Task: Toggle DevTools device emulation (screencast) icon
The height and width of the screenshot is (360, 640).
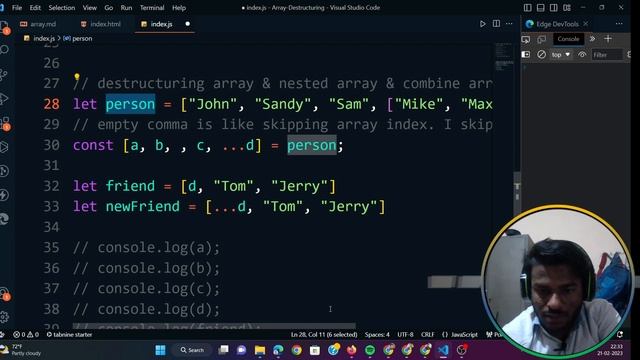Action: tap(542, 39)
